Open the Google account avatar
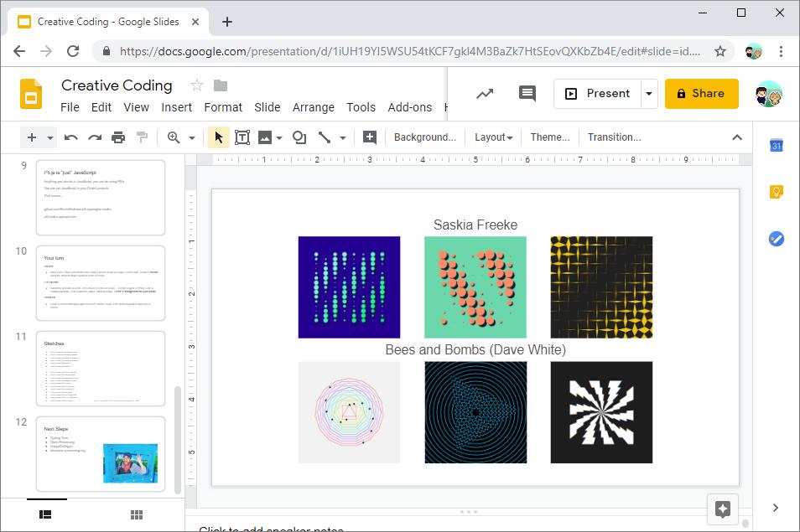The width and height of the screenshot is (800, 532). coord(769,94)
